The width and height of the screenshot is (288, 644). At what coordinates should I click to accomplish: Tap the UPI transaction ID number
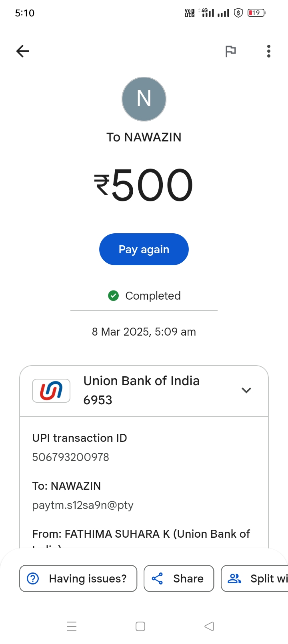tap(71, 457)
